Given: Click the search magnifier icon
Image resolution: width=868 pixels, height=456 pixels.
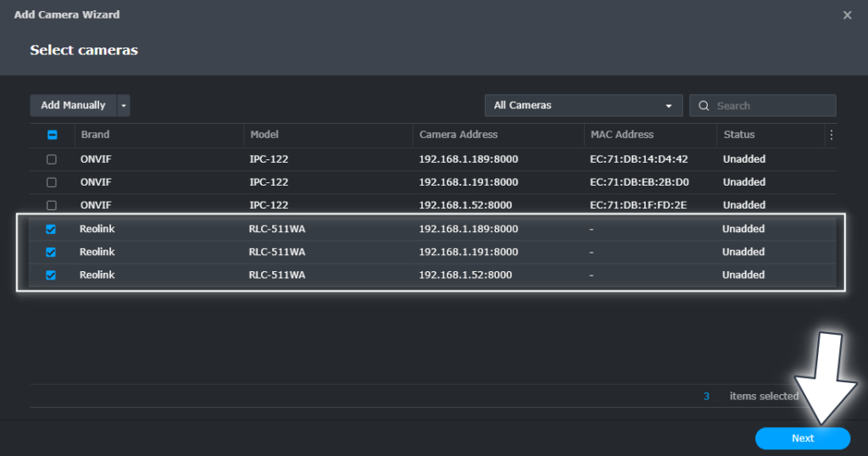Looking at the screenshot, I should (x=704, y=106).
